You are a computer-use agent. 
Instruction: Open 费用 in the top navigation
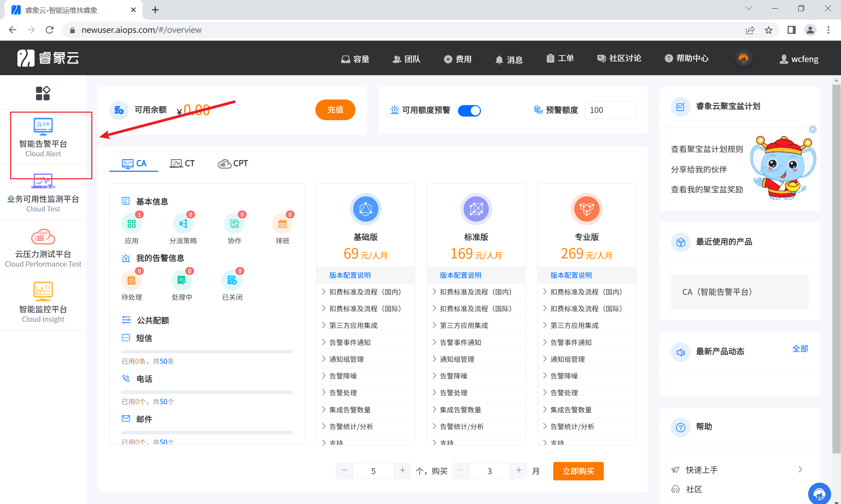(458, 59)
